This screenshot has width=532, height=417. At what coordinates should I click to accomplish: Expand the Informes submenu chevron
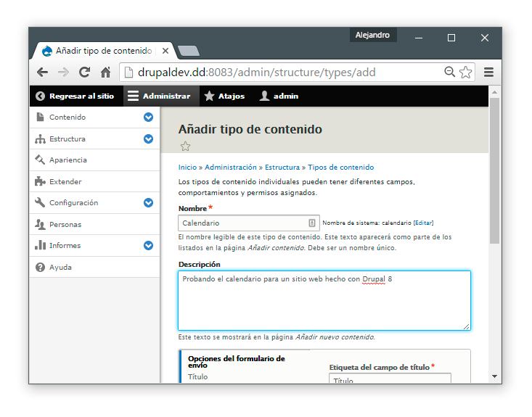[148, 245]
